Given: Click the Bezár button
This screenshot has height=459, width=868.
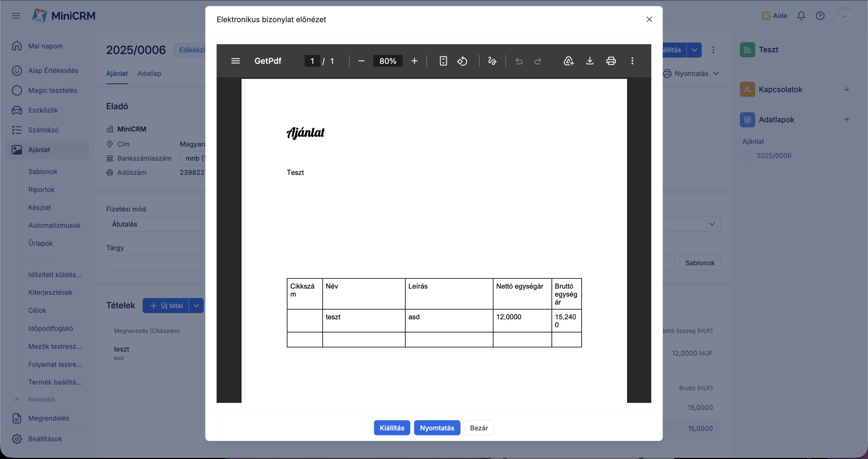Looking at the screenshot, I should click(479, 428).
